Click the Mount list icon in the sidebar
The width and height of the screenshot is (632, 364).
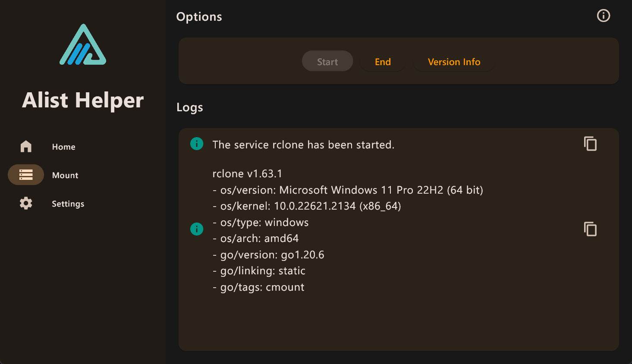tap(26, 175)
